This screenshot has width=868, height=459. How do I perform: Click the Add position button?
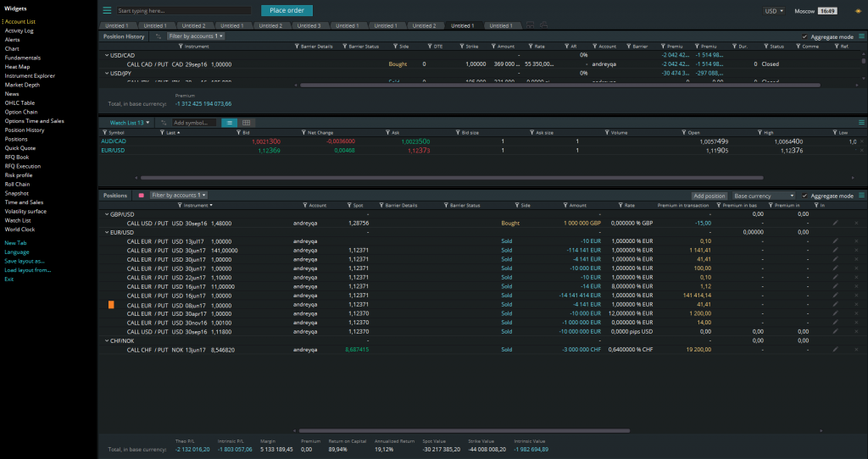point(709,196)
